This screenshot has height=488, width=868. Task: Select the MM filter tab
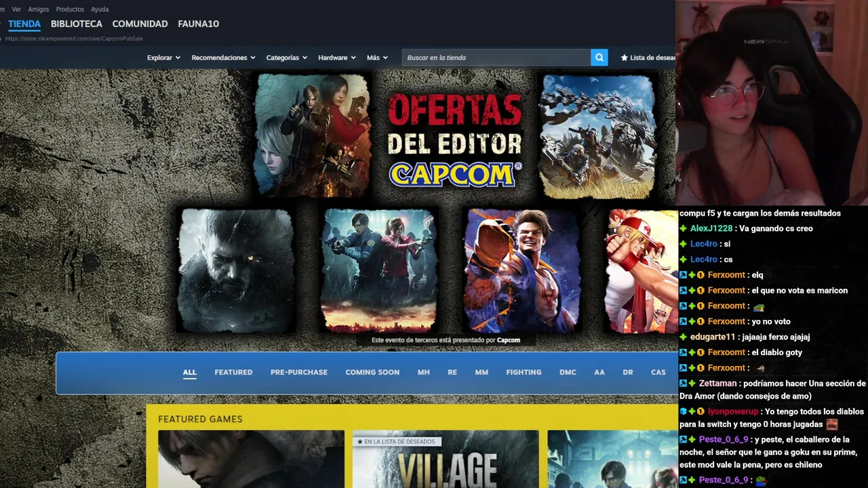click(481, 372)
